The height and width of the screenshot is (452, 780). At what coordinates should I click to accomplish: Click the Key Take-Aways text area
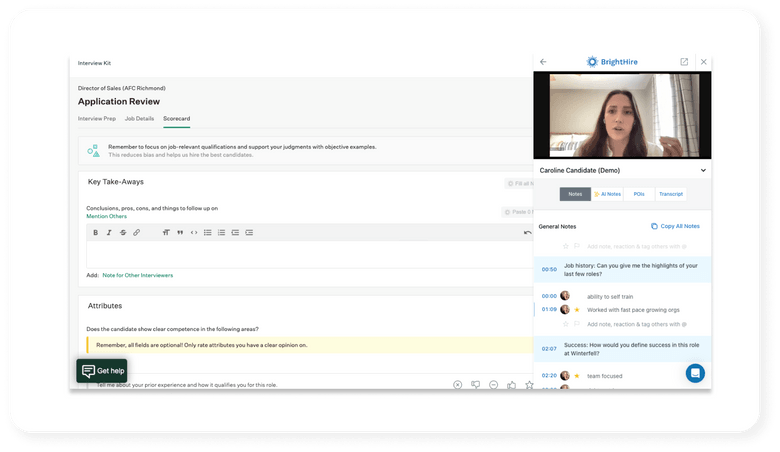point(309,255)
